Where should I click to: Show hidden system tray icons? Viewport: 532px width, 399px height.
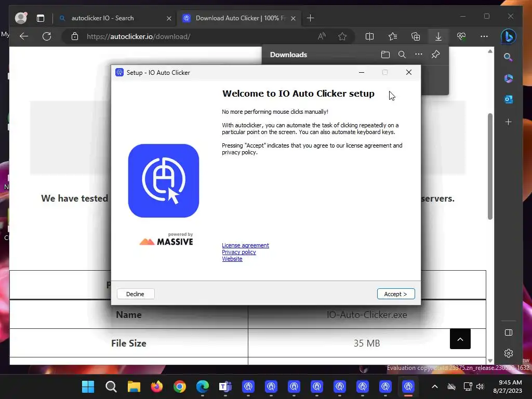435,387
